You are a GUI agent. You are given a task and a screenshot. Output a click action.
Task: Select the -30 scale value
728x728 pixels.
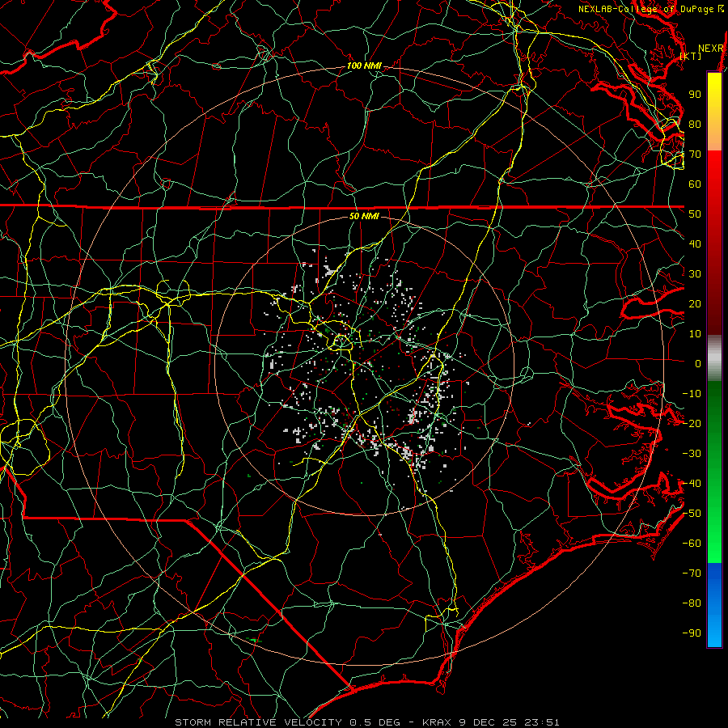pyautogui.click(x=692, y=454)
